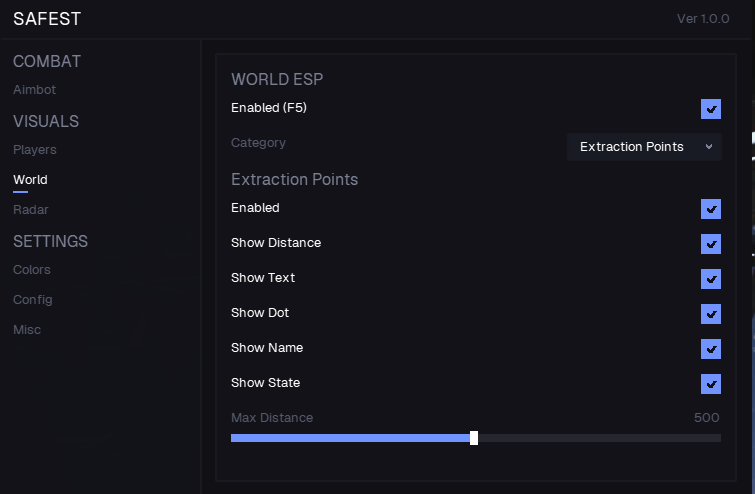Uncheck Show Distance
Screen dimensions: 755x494
click(x=711, y=244)
